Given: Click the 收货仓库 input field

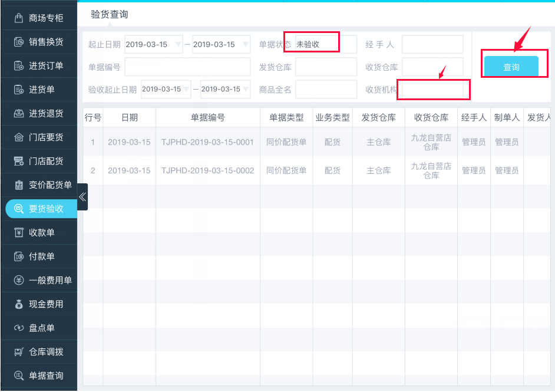Looking at the screenshot, I should point(432,67).
